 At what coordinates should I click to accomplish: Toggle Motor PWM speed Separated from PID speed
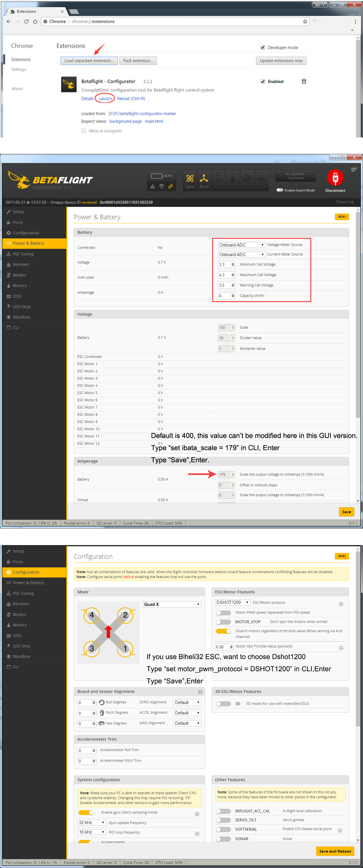223,613
